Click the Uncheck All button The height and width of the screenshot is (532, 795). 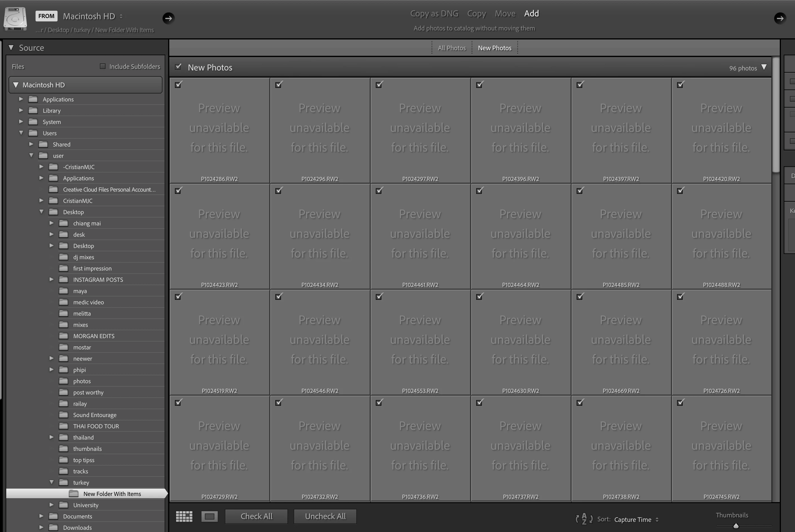[325, 516]
